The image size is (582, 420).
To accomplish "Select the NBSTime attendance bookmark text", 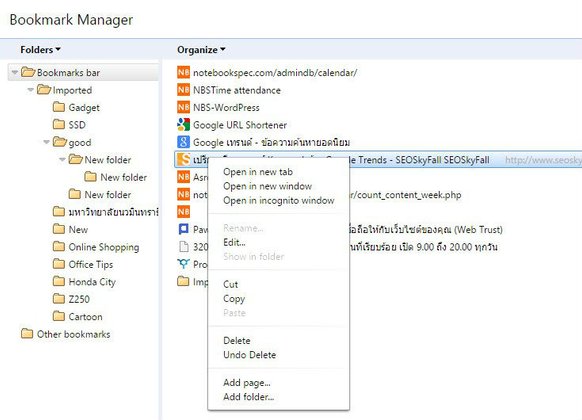I will click(237, 90).
